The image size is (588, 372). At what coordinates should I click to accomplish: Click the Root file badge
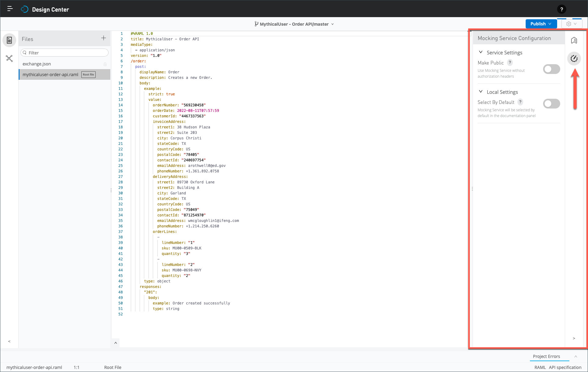88,75
